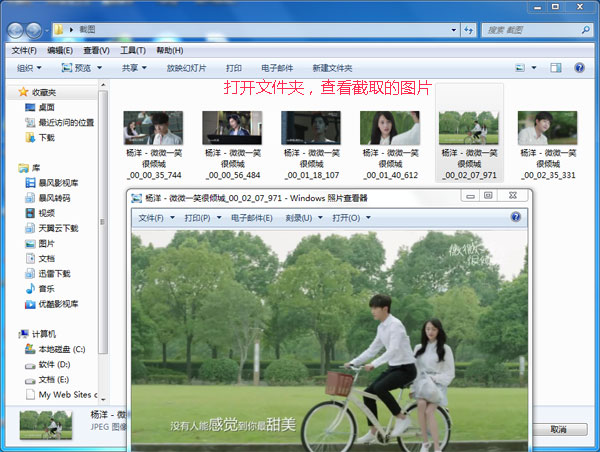
Task: Open the 文件(F) menu in Explorer
Action: point(24,51)
